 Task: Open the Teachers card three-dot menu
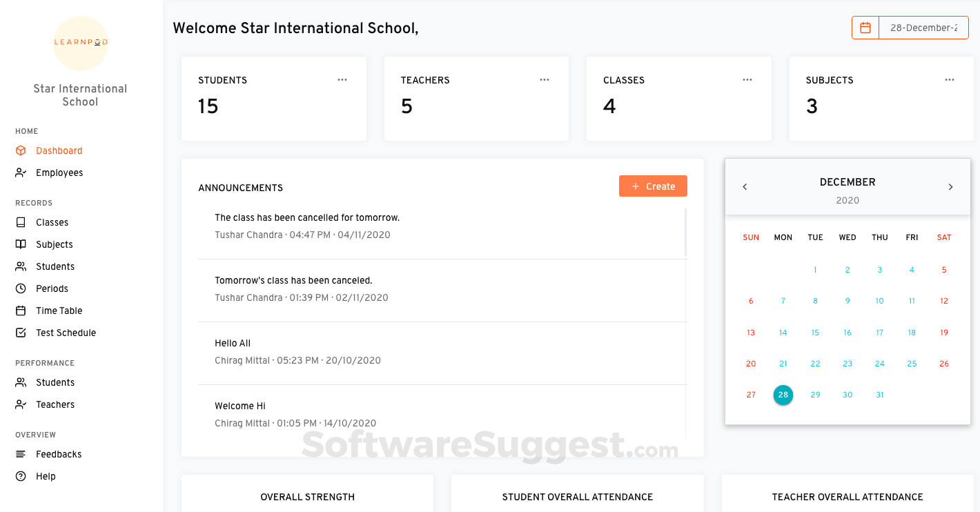click(x=545, y=80)
